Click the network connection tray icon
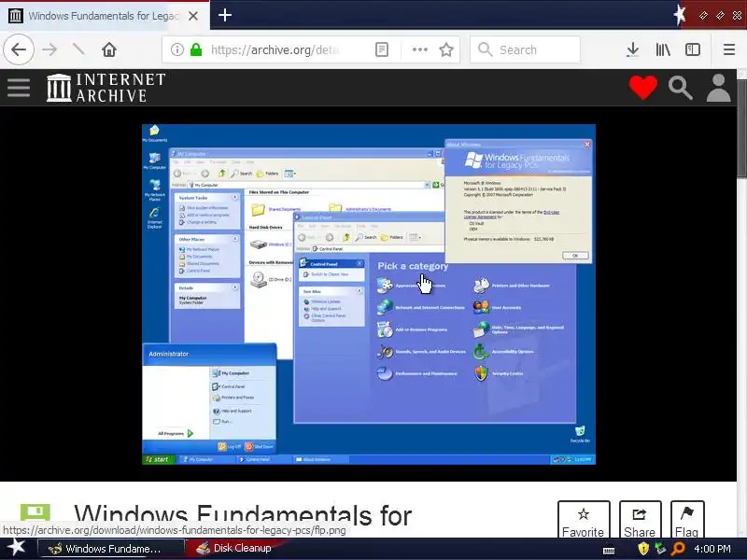 point(660,549)
